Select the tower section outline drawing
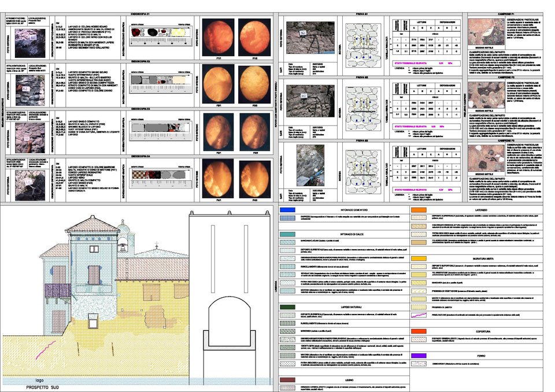Image resolution: width=555 pixels, height=392 pixels. (230, 298)
